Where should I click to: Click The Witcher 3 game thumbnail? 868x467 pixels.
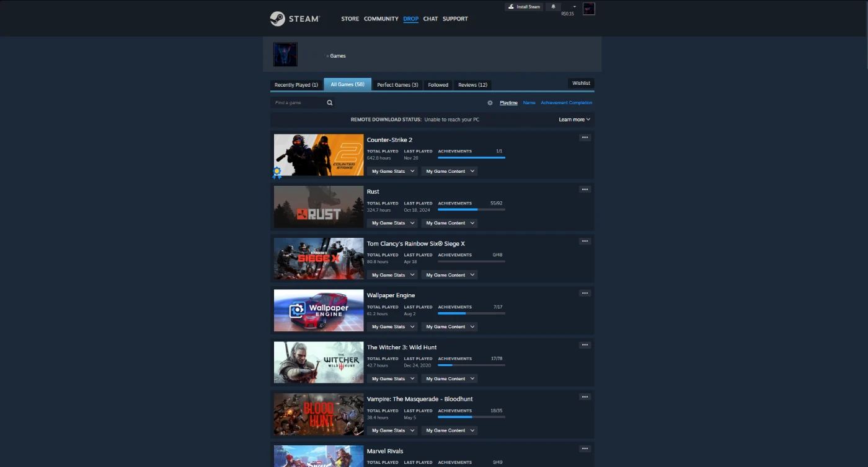319,362
